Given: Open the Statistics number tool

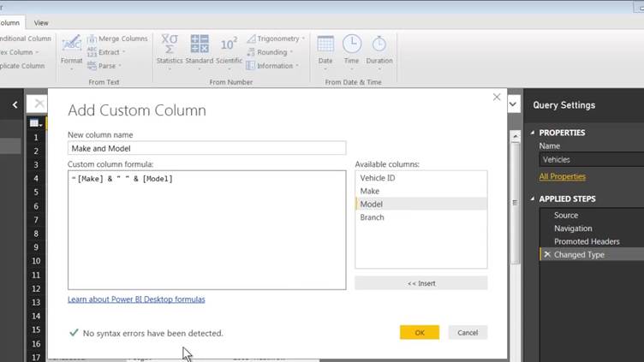Looking at the screenshot, I should (170, 51).
